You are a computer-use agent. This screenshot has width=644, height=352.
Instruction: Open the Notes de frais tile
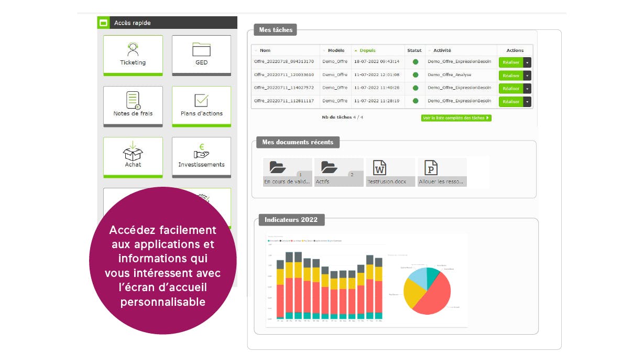(133, 106)
